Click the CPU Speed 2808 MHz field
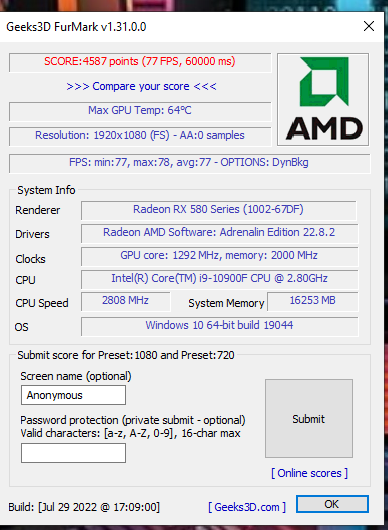The image size is (388, 530). pos(126,302)
